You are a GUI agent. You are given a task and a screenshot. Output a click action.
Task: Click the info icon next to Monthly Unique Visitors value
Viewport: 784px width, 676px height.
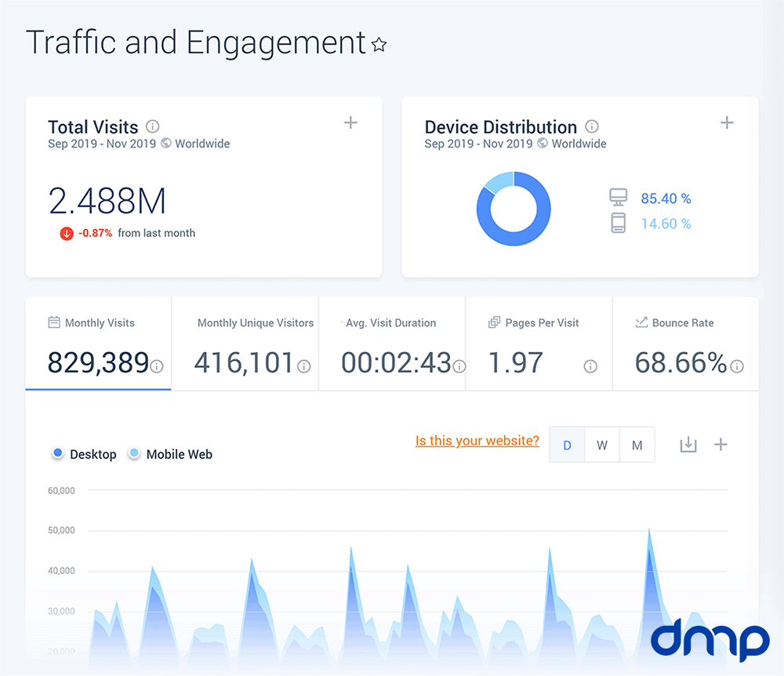(x=304, y=366)
